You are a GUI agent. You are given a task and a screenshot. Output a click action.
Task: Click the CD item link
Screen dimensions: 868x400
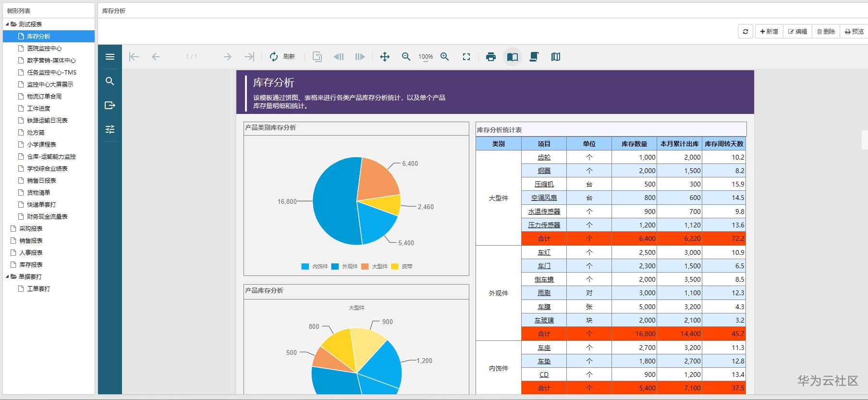(x=544, y=375)
